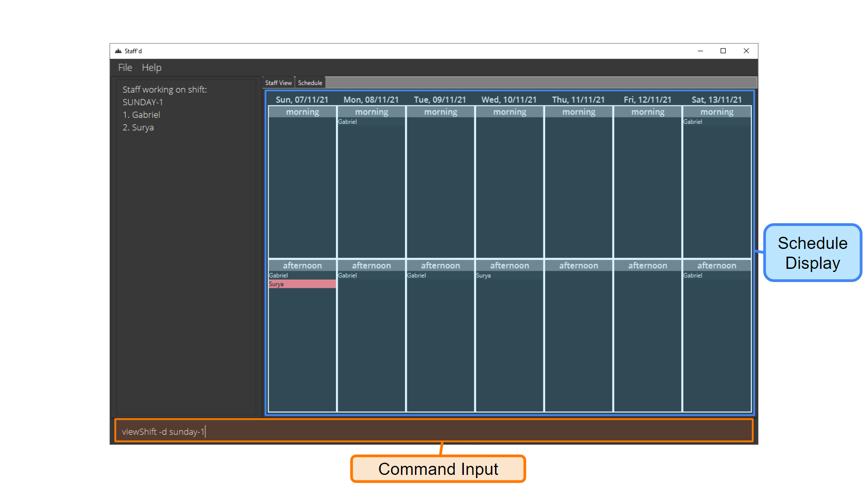Click Gabriel under Sunday afternoon shift
Viewport: 868px width, 488px height.
coord(302,275)
